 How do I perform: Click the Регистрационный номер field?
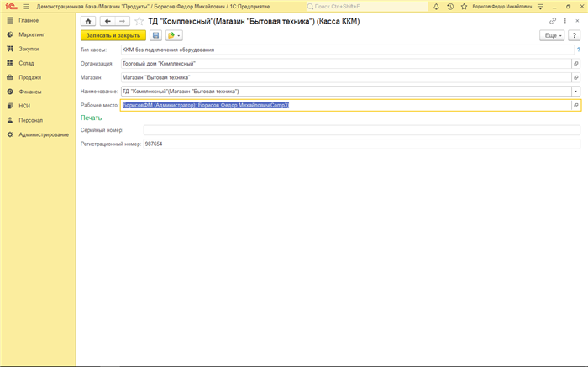click(x=362, y=144)
